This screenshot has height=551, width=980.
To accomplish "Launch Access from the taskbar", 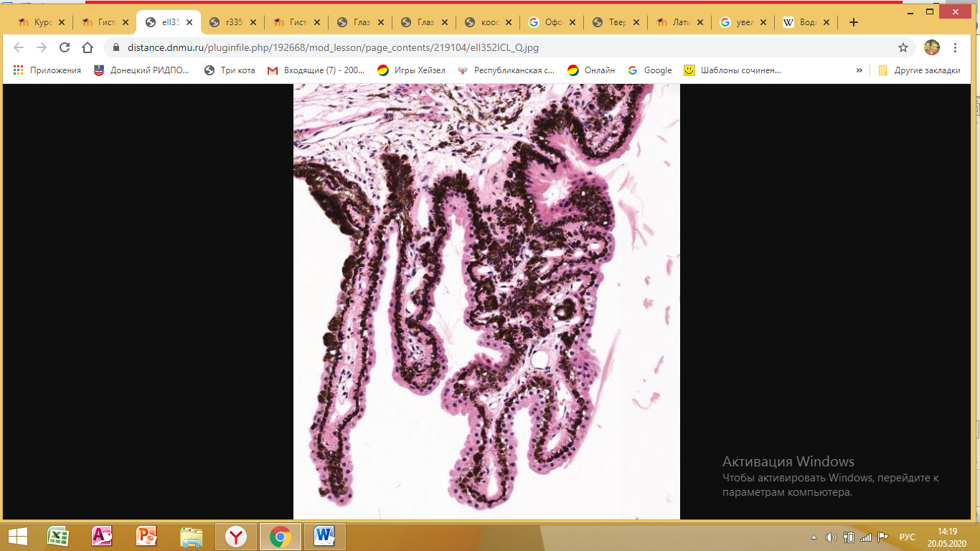I will 102,536.
